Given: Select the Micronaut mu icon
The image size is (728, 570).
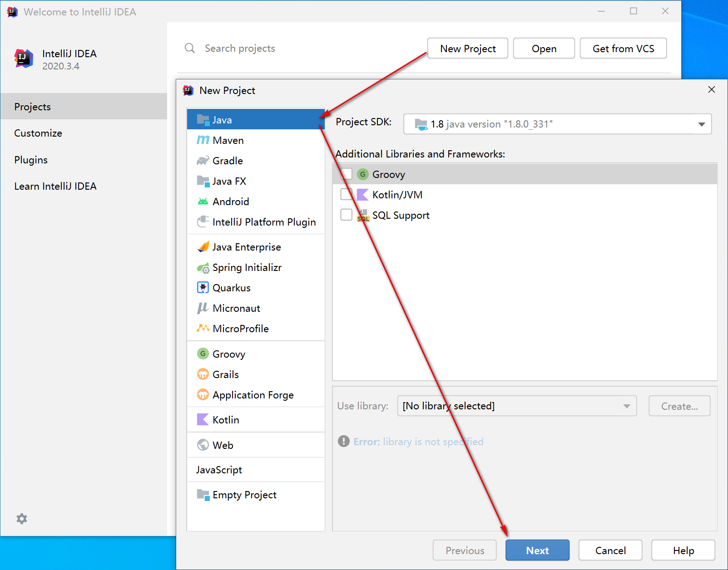Looking at the screenshot, I should (203, 308).
